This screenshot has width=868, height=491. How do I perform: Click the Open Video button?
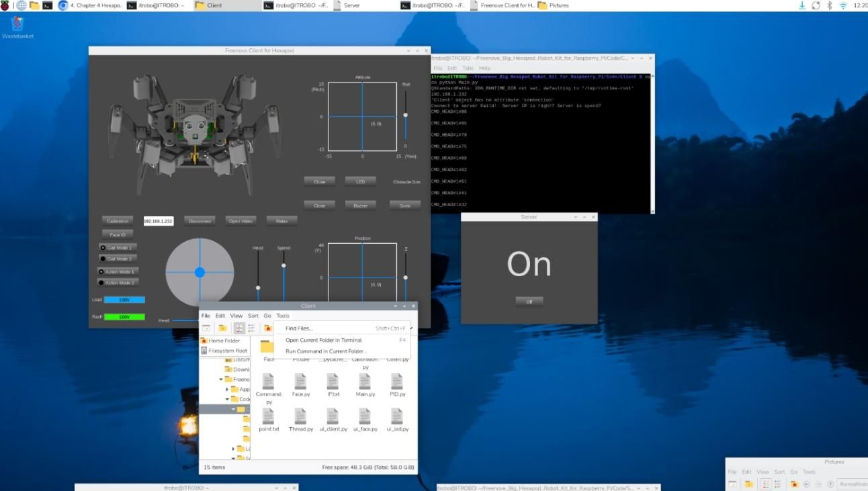pyautogui.click(x=241, y=221)
